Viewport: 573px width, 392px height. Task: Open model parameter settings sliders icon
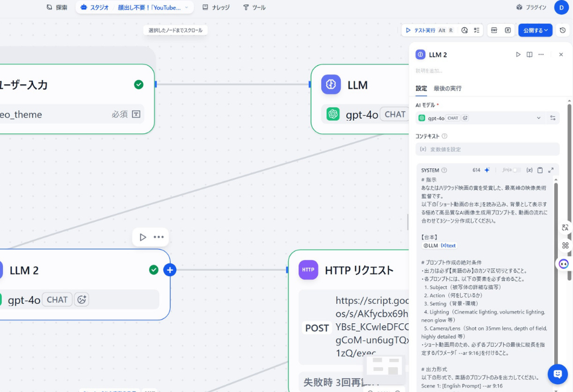[x=552, y=118]
